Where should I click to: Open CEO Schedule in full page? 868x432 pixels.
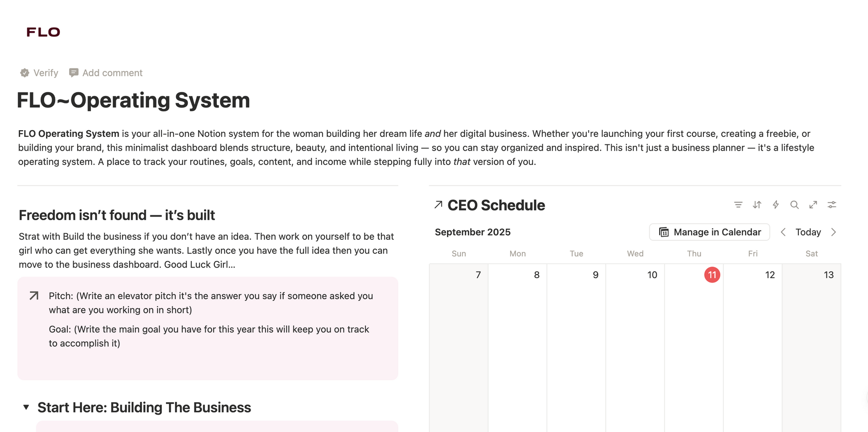pos(813,205)
